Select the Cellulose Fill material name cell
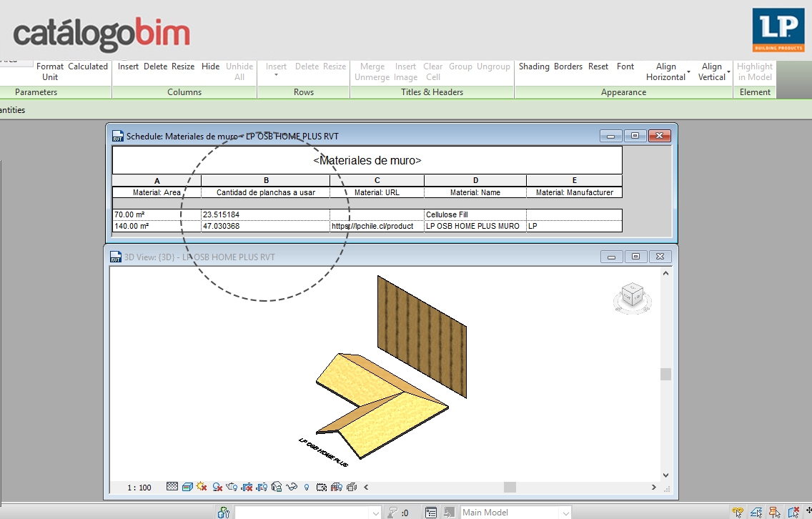Screen dimensions: 812x519 475,214
